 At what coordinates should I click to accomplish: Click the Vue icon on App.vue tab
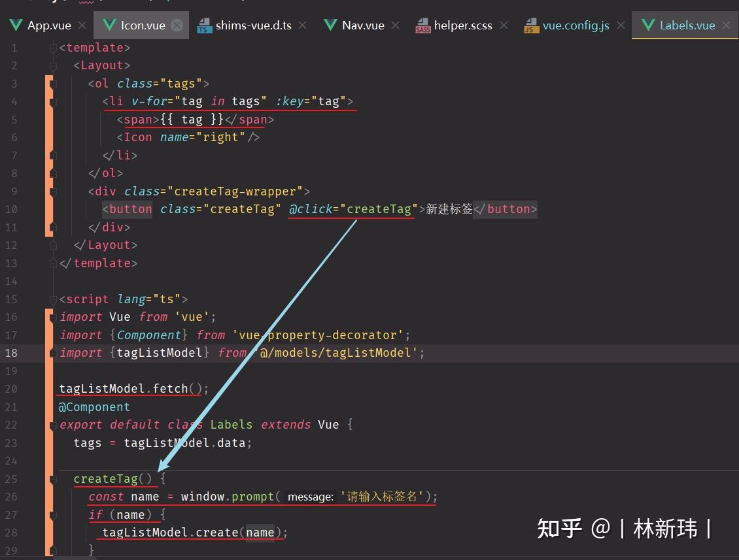tap(16, 25)
